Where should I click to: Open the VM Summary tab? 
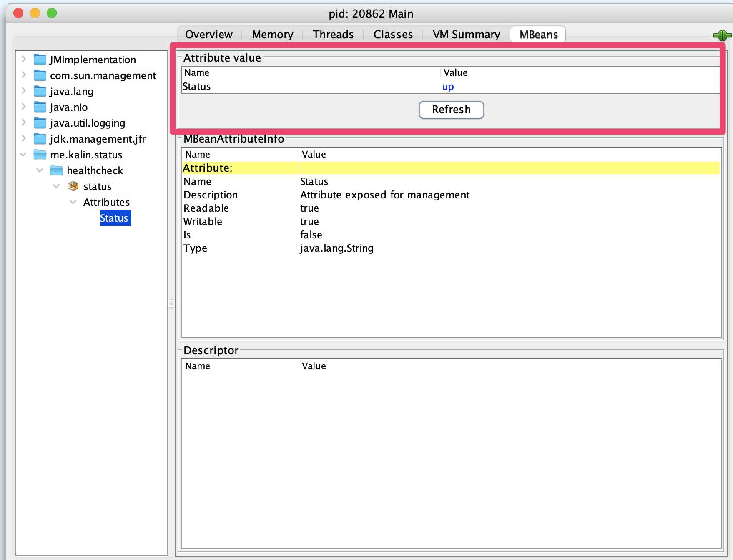tap(466, 35)
